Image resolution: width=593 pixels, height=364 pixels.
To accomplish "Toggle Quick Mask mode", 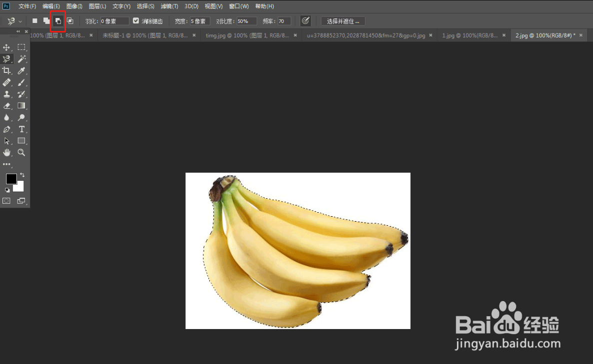I will 7,201.
